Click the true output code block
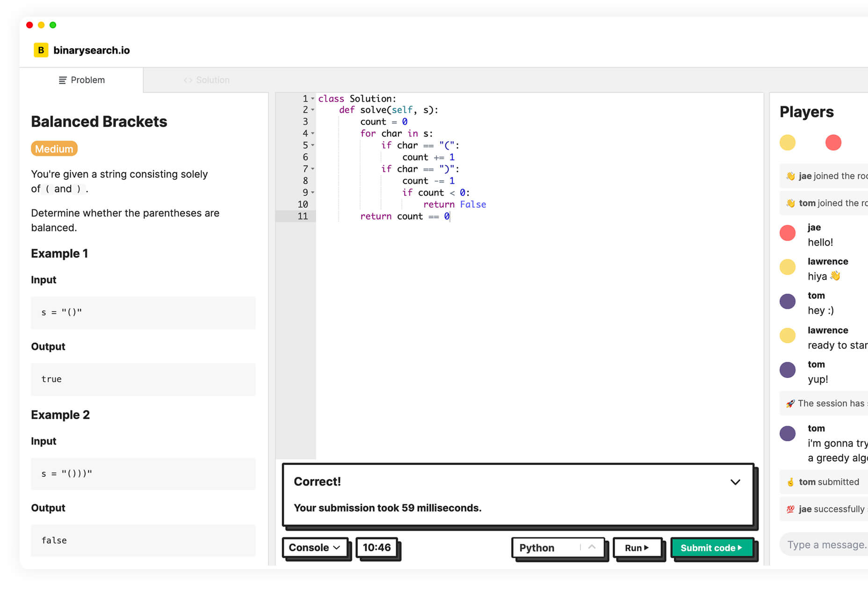Screen dimensions: 868x599 tap(143, 380)
